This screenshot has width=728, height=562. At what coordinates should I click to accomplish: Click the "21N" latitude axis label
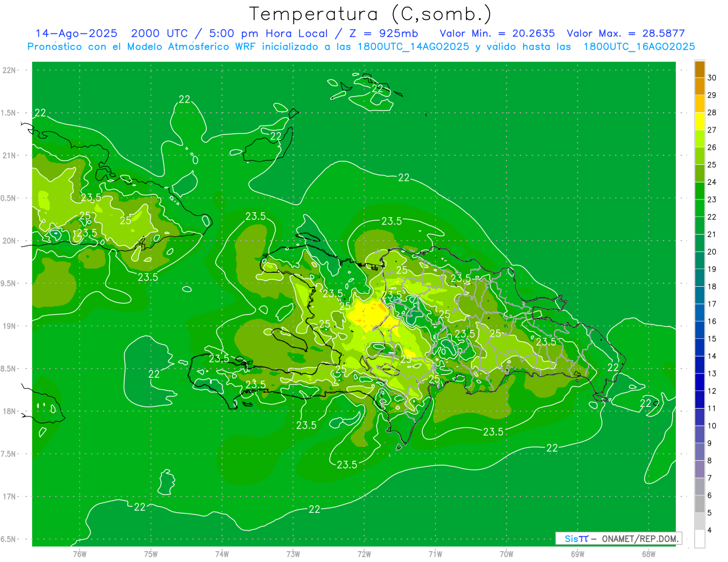(x=9, y=156)
